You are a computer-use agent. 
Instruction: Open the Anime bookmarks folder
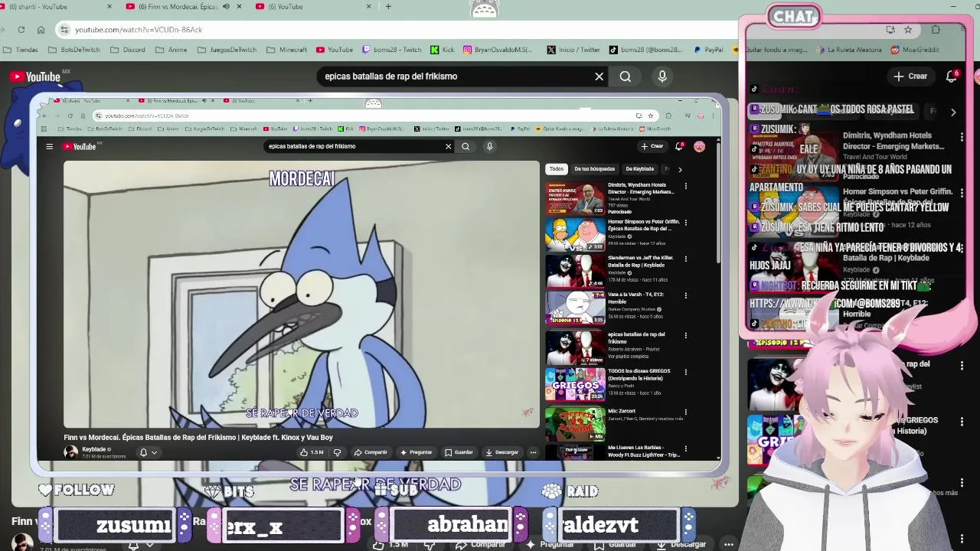tap(171, 50)
